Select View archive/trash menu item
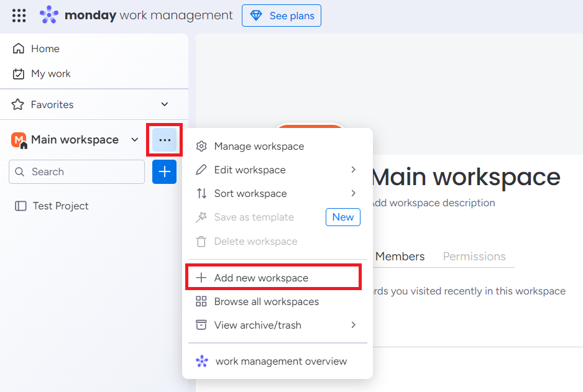This screenshot has width=583, height=392. point(277,325)
